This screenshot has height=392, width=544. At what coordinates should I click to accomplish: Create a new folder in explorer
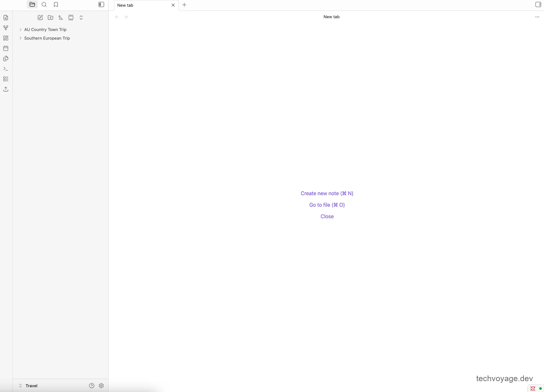pyautogui.click(x=50, y=18)
